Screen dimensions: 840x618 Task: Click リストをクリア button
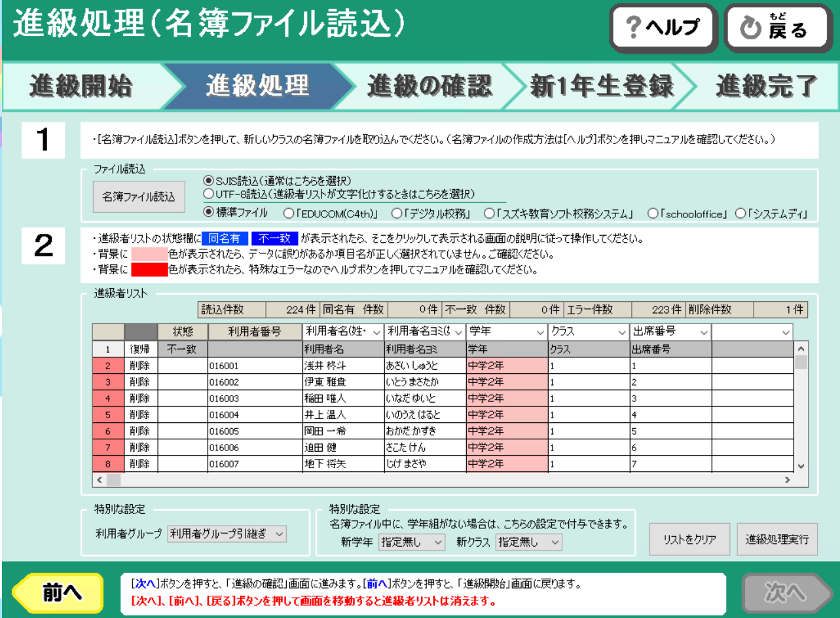(689, 539)
